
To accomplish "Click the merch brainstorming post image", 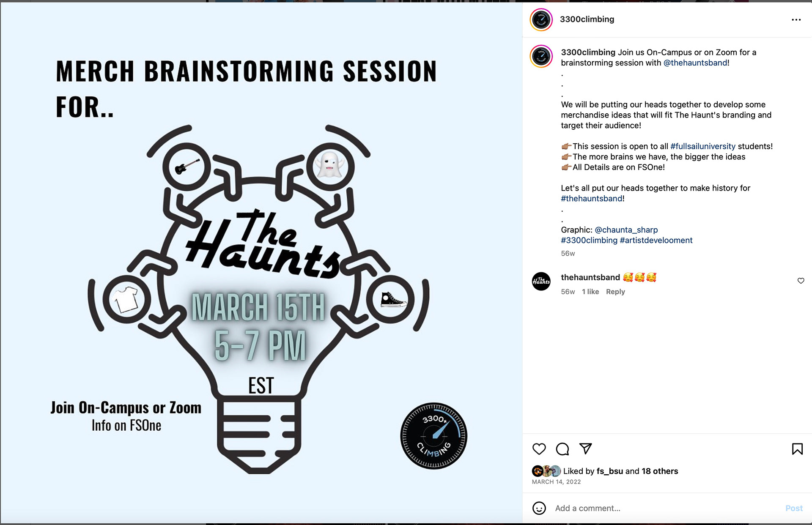I will pyautogui.click(x=261, y=263).
